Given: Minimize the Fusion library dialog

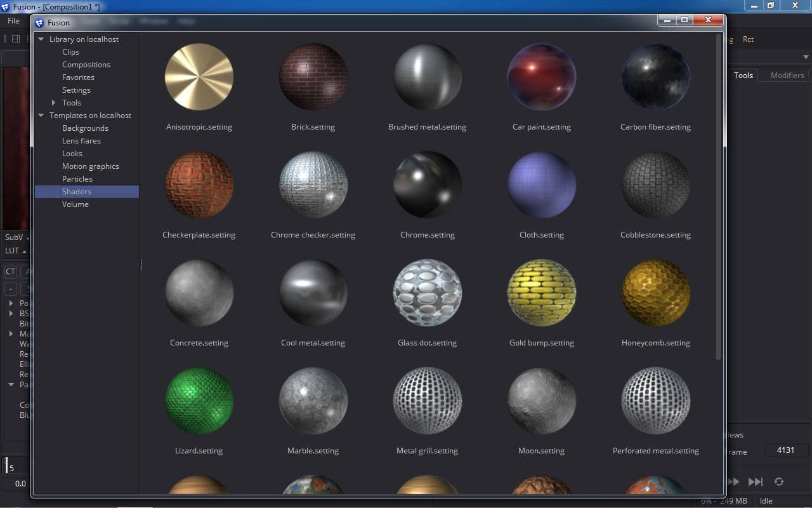Looking at the screenshot, I should tap(667, 20).
